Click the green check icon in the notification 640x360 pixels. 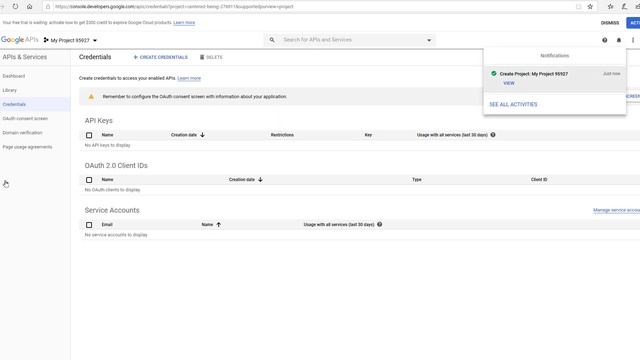[493, 73]
